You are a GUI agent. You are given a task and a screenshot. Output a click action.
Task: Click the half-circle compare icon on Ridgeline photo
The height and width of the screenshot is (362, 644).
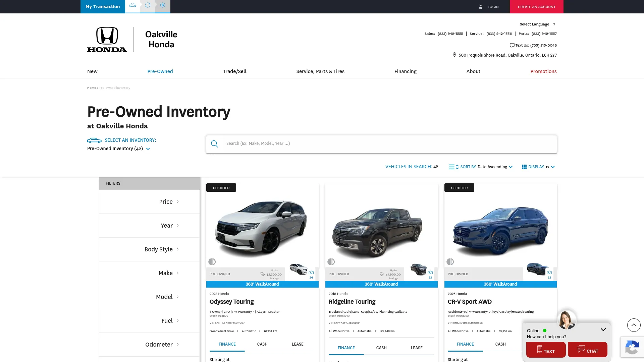pyautogui.click(x=331, y=261)
